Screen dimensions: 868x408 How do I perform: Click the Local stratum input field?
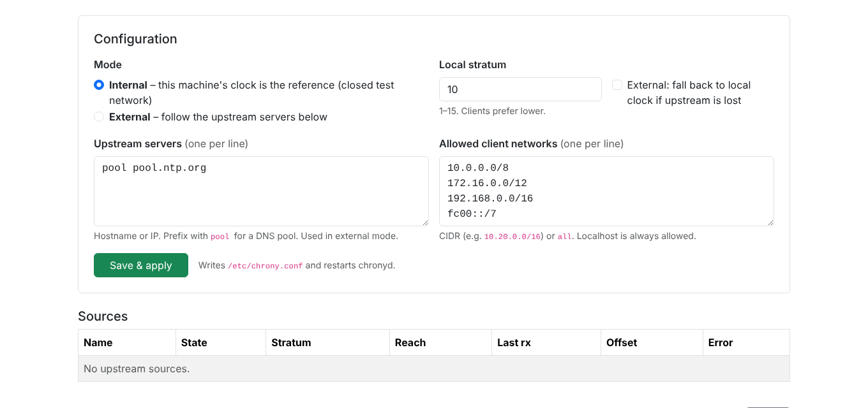[520, 89]
